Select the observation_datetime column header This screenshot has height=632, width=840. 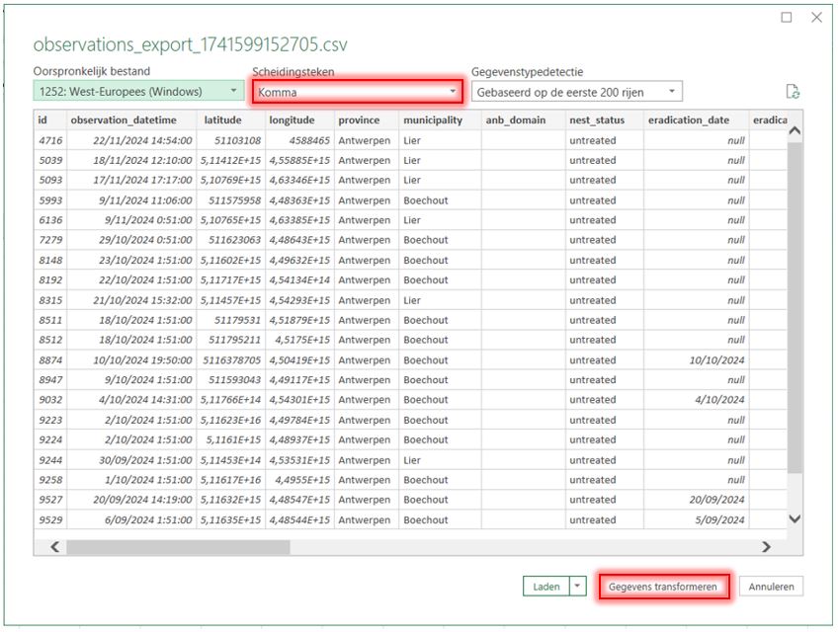click(125, 119)
